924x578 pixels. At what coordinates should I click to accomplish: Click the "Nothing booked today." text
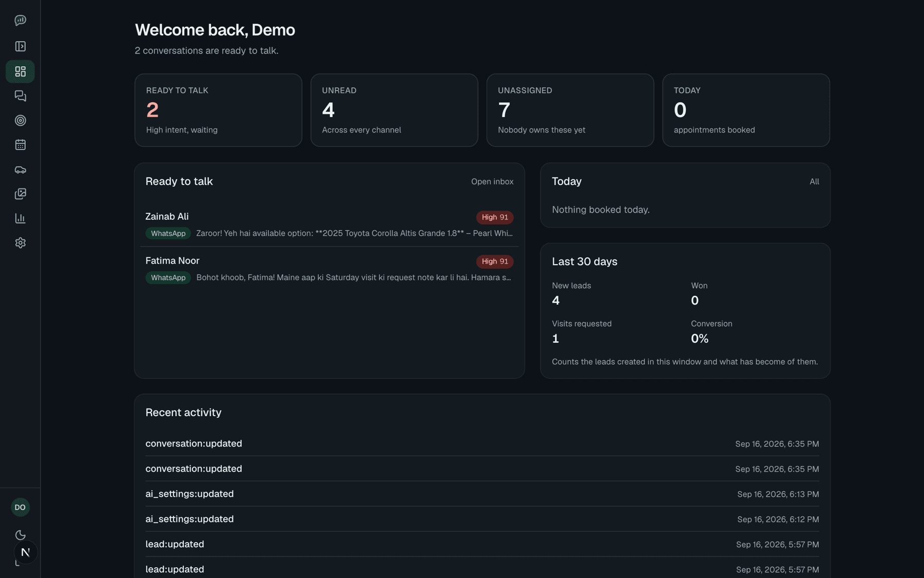click(601, 210)
